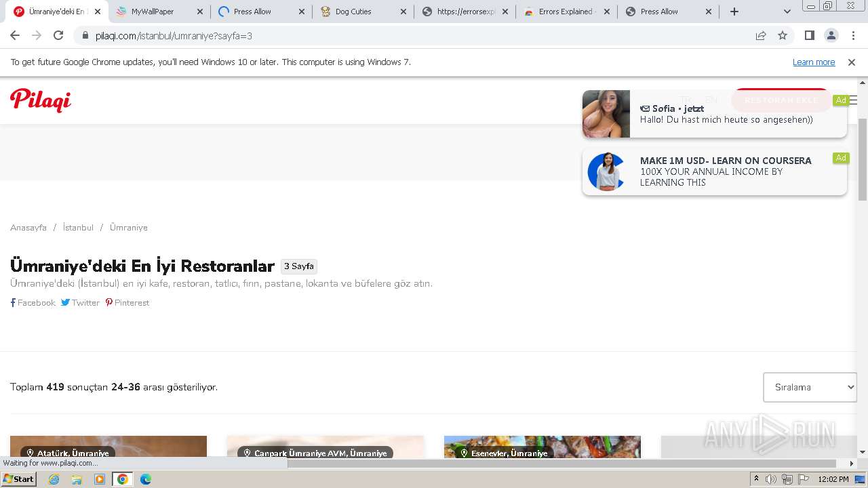Switch to last Press Allow tab
This screenshot has height=488, width=868.
coord(668,12)
